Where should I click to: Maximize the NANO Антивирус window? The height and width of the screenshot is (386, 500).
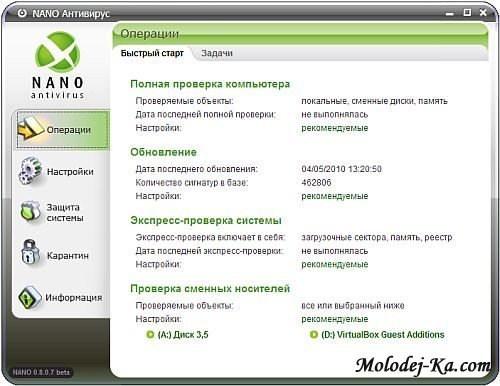tap(467, 13)
